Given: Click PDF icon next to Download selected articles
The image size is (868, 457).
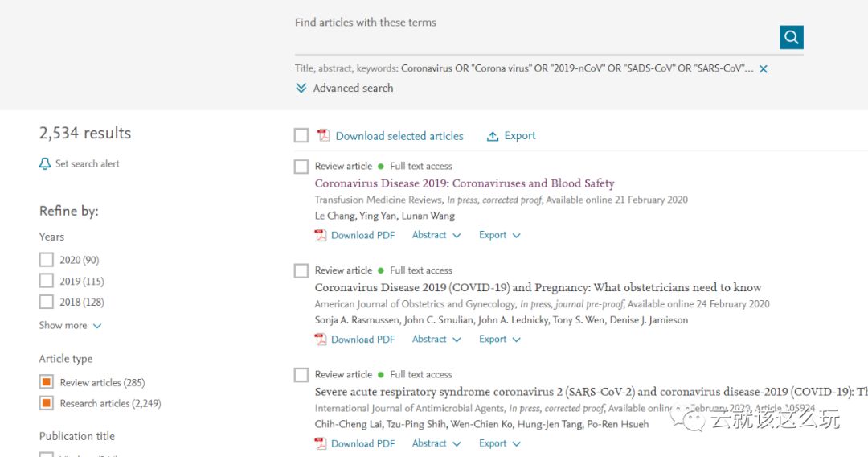Looking at the screenshot, I should coord(323,136).
